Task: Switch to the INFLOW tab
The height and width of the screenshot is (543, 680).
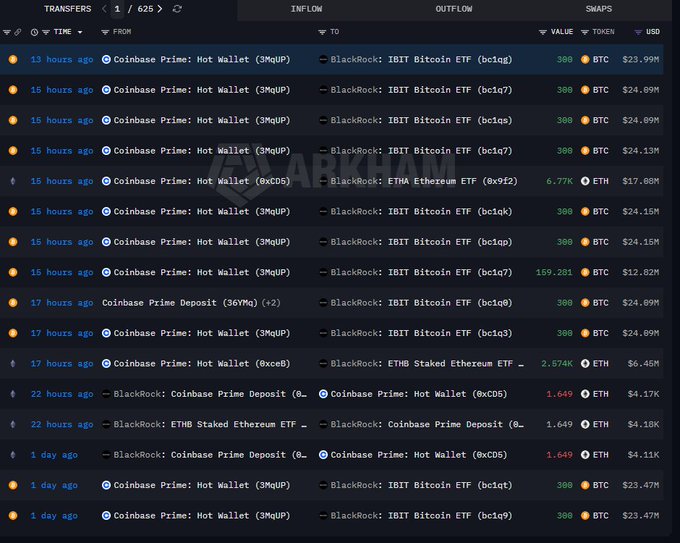Action: pyautogui.click(x=307, y=9)
